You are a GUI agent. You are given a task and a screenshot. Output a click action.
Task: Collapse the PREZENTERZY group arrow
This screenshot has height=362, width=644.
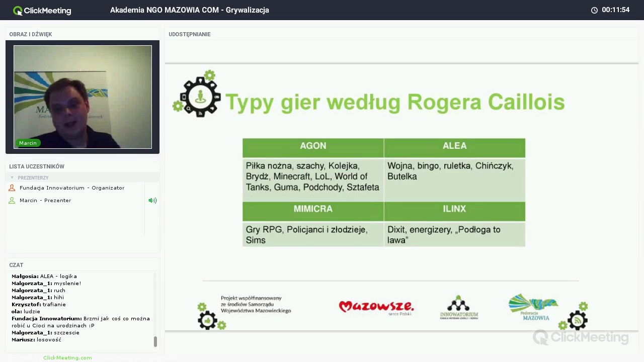12,177
